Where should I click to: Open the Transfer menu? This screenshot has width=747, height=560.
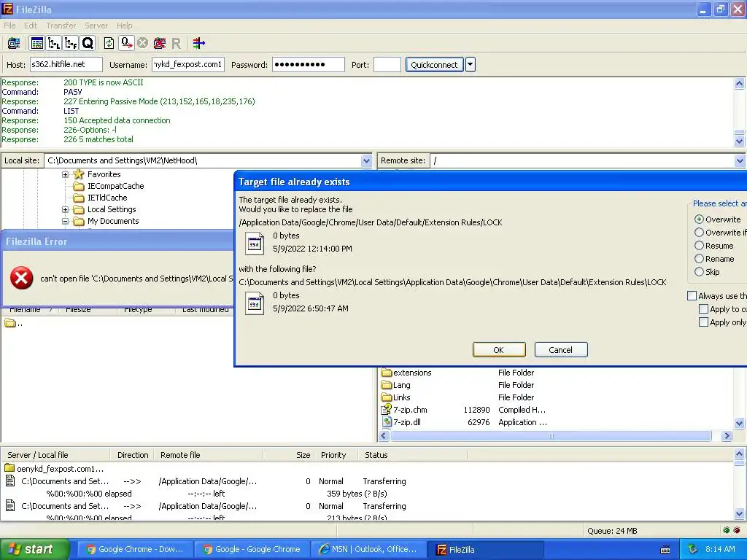(61, 26)
